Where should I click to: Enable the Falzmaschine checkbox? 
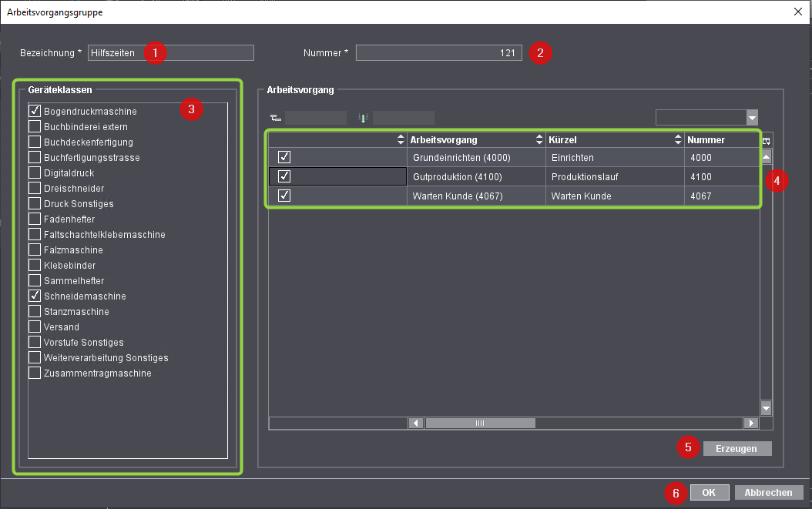pos(35,249)
